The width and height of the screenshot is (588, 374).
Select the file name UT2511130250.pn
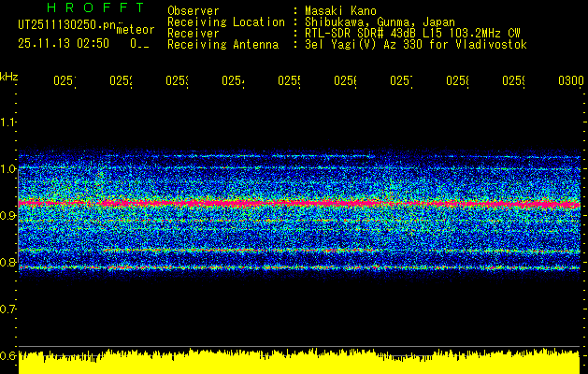67,25
